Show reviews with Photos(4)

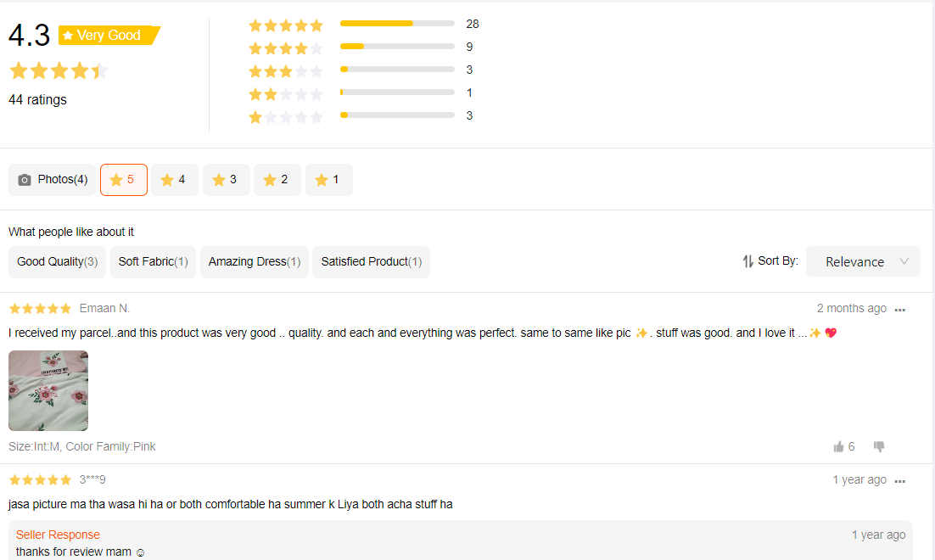[53, 180]
